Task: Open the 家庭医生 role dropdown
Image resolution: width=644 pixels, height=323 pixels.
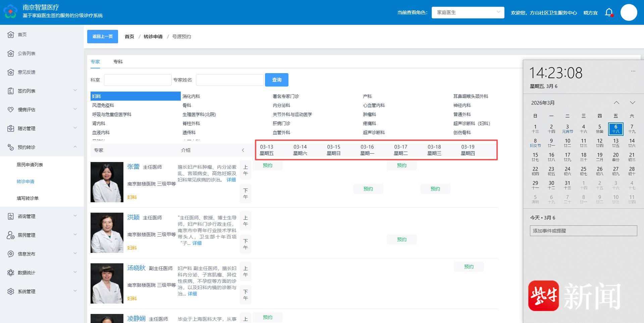Action: (x=468, y=12)
